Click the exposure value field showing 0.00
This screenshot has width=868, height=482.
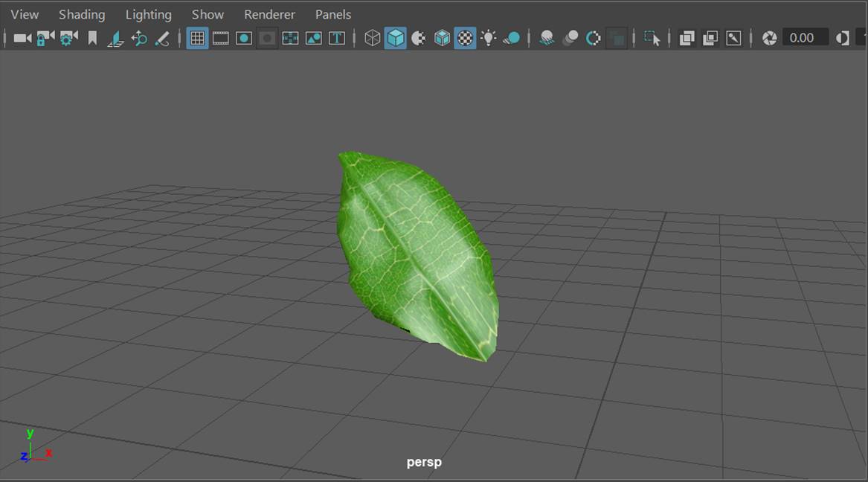point(806,38)
